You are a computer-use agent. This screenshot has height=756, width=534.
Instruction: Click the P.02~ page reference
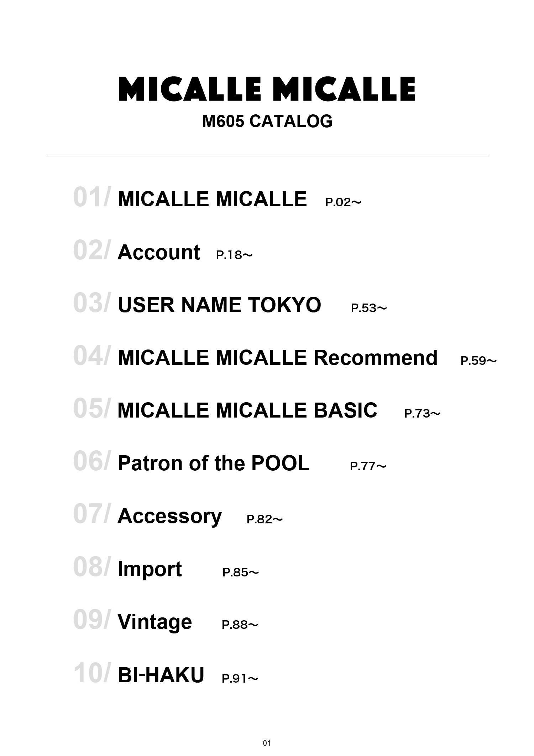point(343,202)
